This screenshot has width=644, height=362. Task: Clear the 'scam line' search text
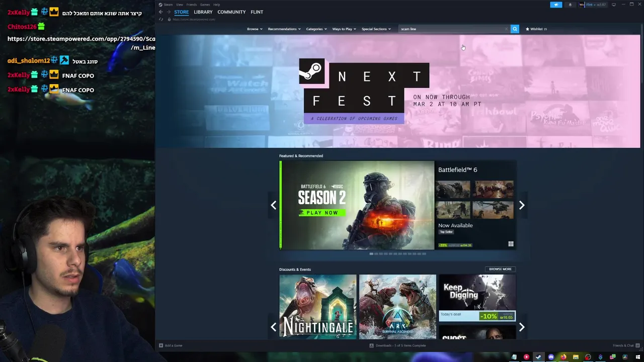tap(506, 29)
